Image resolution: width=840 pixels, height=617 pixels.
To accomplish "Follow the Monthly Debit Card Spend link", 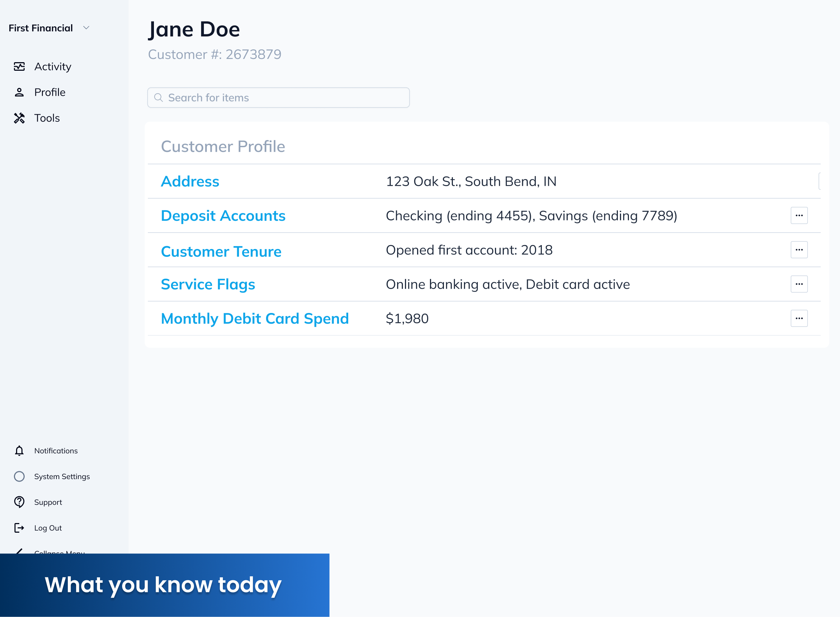I will coord(255,319).
